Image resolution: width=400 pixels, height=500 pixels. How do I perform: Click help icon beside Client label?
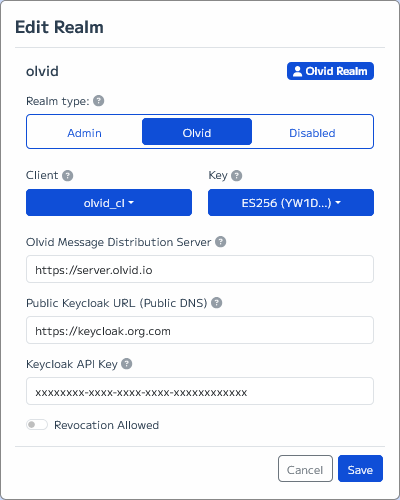click(68, 175)
